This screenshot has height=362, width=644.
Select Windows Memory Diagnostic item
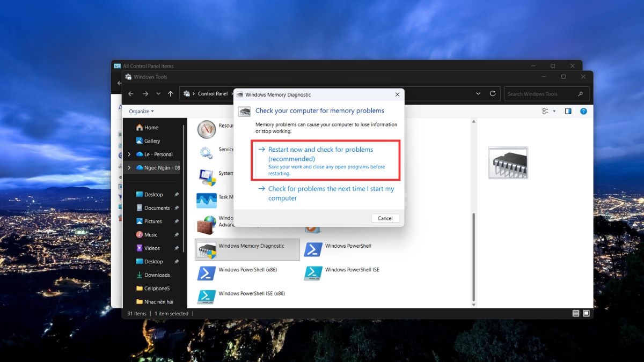247,249
